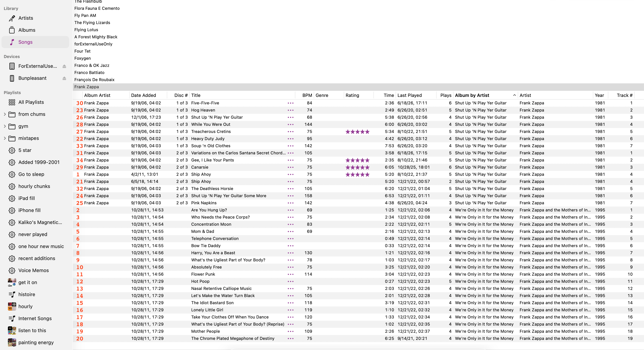The image size is (644, 350).
Task: Open hourly chunks smart playlist icon
Action: (x=12, y=186)
